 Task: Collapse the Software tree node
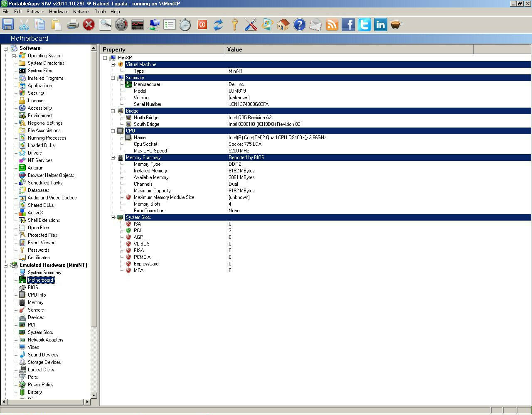[6, 49]
